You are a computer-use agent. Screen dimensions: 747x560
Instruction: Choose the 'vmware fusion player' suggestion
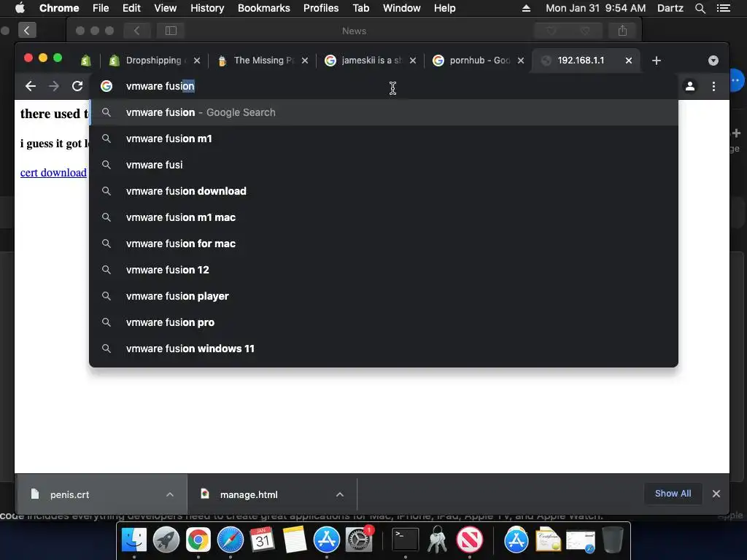tap(384, 296)
